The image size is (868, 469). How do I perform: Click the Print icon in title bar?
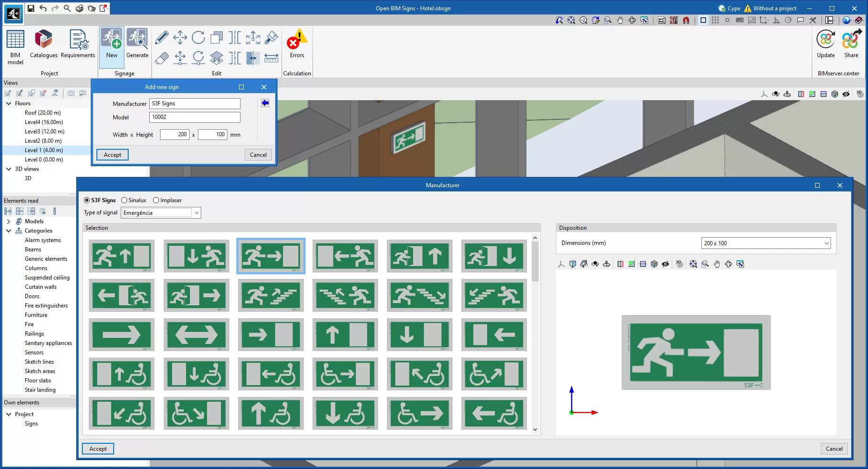pyautogui.click(x=80, y=8)
